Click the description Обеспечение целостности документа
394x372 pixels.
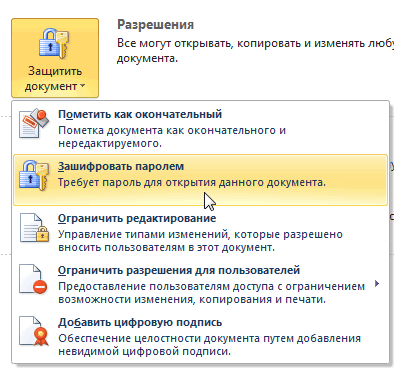tap(210, 345)
